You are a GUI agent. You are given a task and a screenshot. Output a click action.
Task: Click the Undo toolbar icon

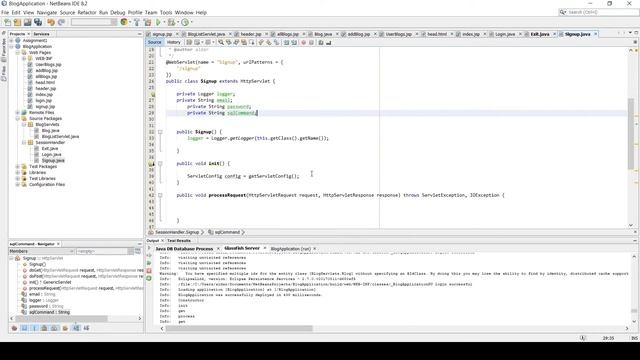coord(51,22)
